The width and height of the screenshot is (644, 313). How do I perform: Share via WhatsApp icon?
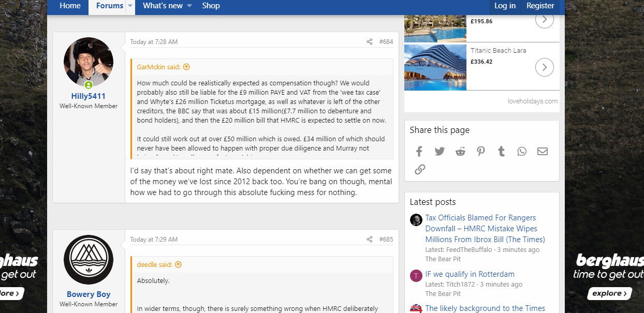pyautogui.click(x=522, y=151)
